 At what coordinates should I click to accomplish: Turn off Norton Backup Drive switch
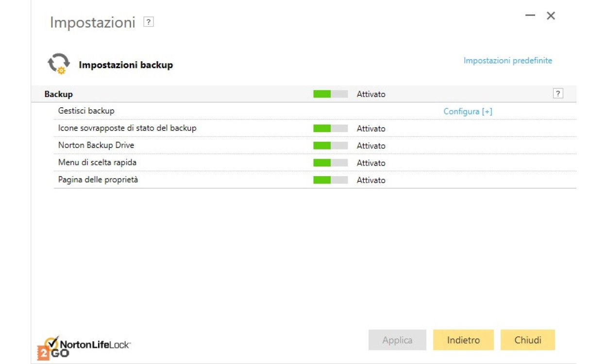point(330,146)
